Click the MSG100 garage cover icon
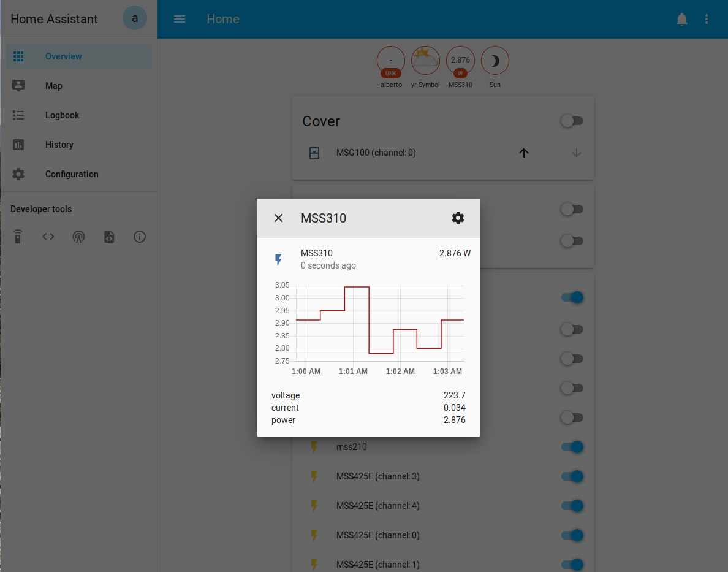The height and width of the screenshot is (572, 728). (314, 153)
